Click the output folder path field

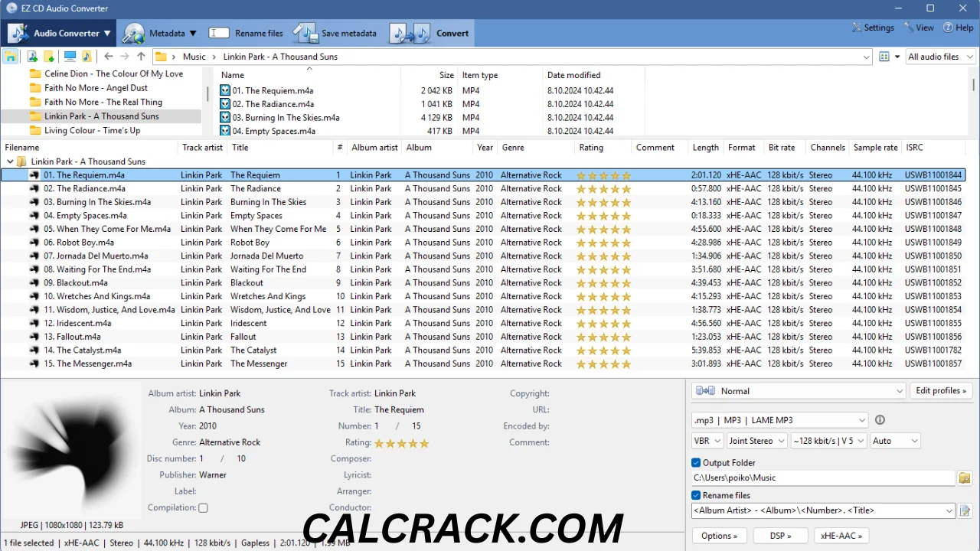pos(823,478)
